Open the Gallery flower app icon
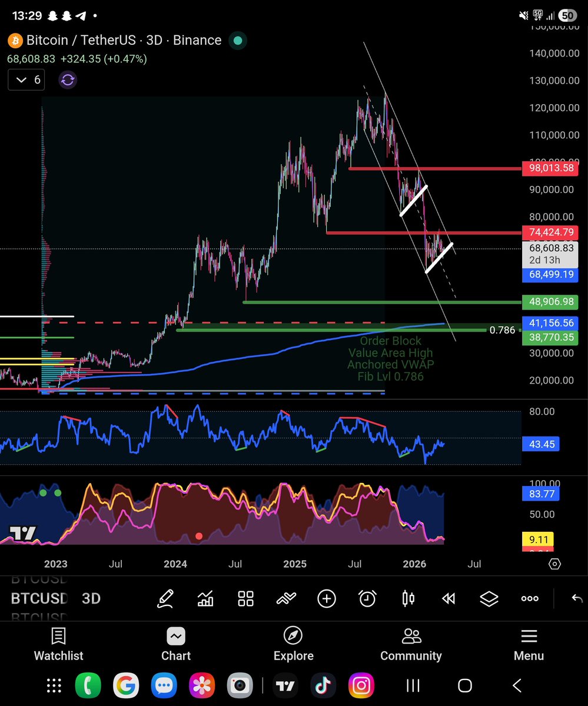 [x=202, y=685]
